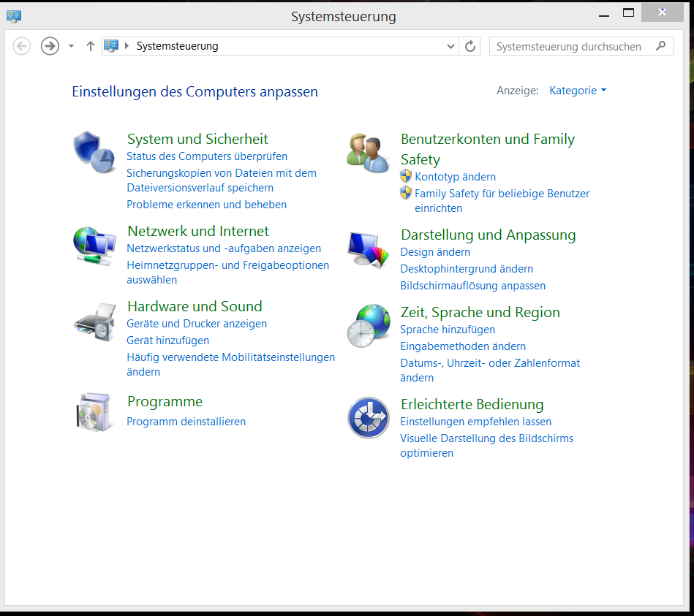Screen dimensions: 694x616
Task: Click the forward navigation arrow button
Action: pyautogui.click(x=50, y=46)
